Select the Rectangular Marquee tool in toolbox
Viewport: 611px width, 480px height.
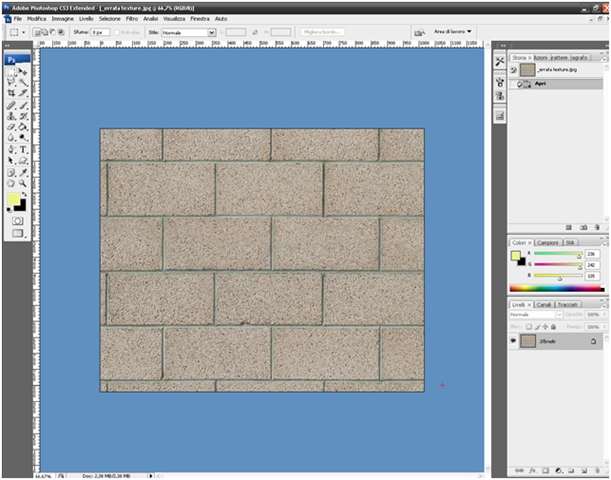pos(11,71)
